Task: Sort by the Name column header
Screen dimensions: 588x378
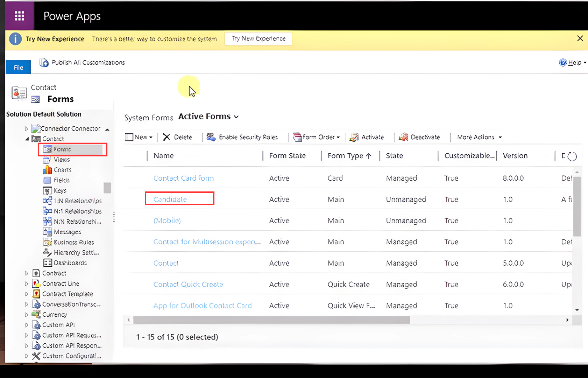Action: [163, 156]
